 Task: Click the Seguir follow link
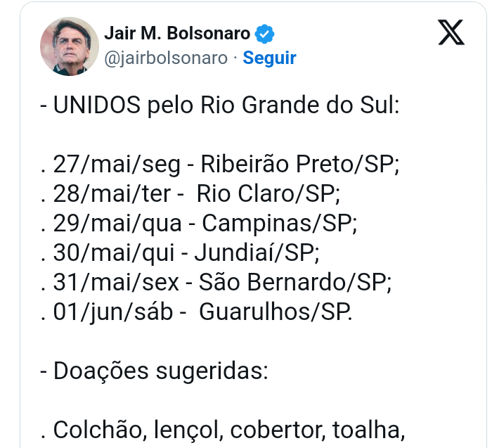point(269,58)
